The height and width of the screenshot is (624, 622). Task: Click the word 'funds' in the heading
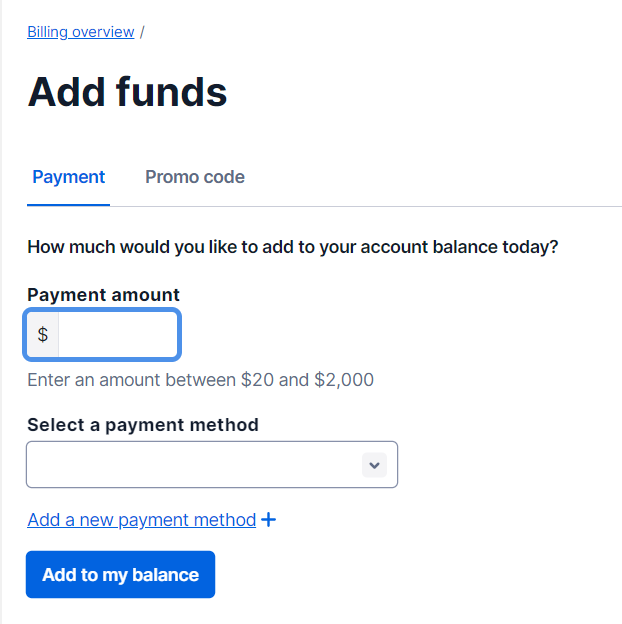pyautogui.click(x=171, y=92)
